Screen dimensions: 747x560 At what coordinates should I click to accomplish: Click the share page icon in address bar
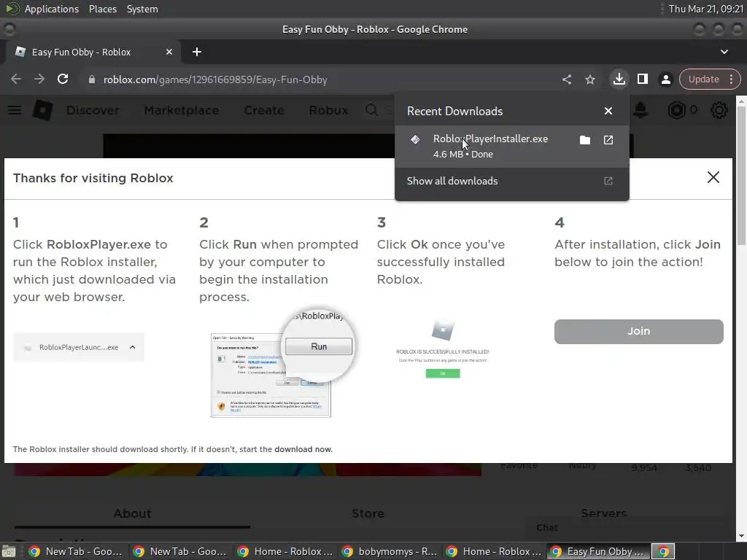(566, 79)
